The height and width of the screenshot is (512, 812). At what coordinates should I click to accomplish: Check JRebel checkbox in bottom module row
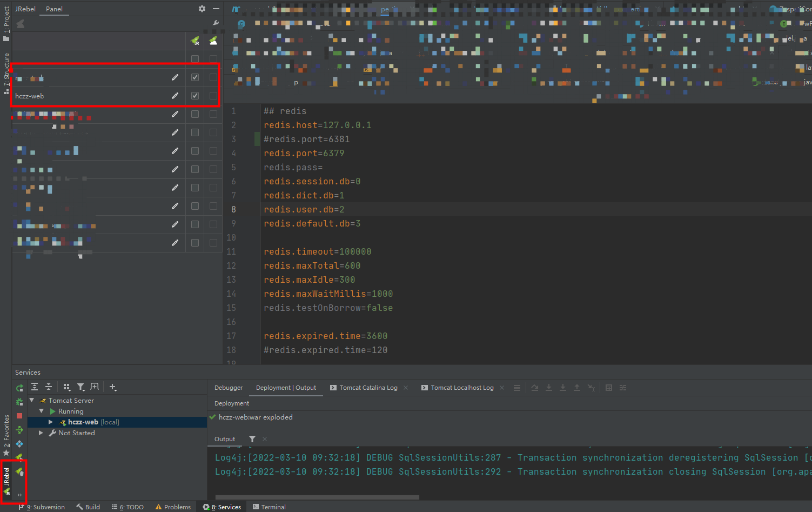195,243
